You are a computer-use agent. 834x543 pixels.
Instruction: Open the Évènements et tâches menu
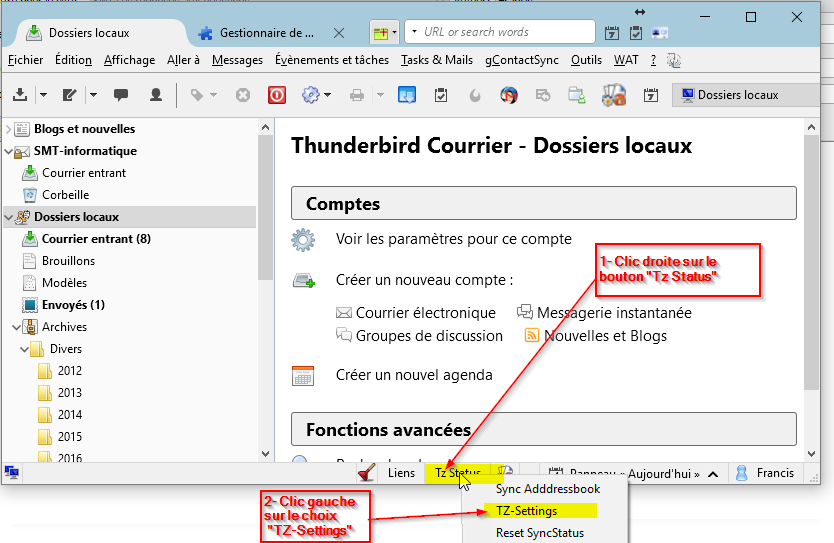click(x=332, y=60)
